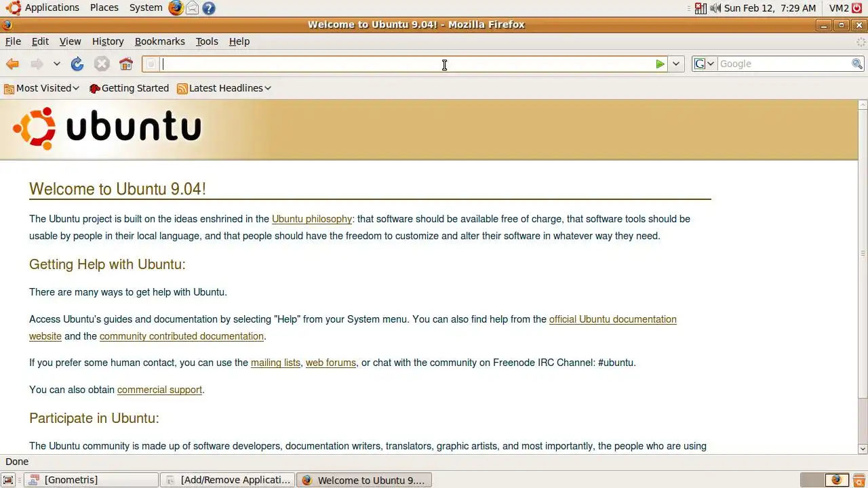Click the Firefox activity throbber icon

click(861, 41)
